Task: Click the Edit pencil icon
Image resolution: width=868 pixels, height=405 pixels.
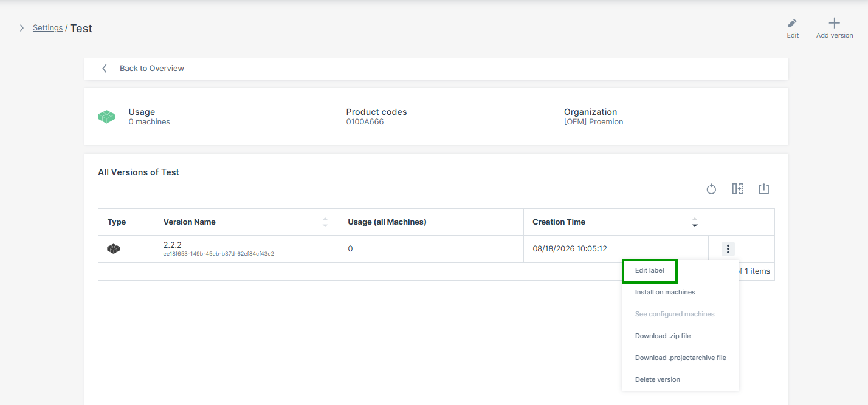Action: (793, 24)
